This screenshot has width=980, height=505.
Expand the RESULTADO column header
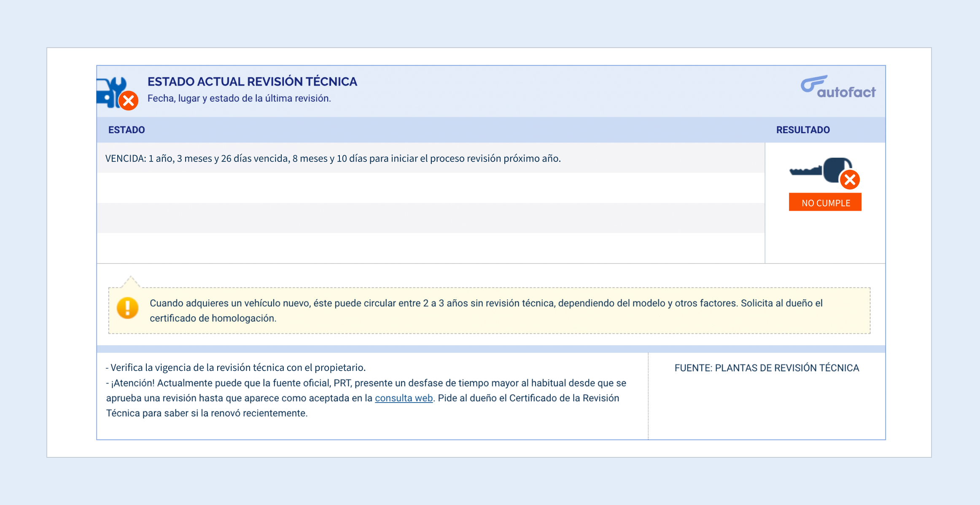tap(802, 130)
